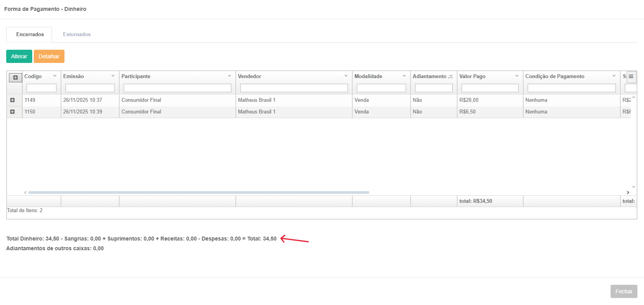
Task: Open the grid column chooser menu icon
Action: 631,77
